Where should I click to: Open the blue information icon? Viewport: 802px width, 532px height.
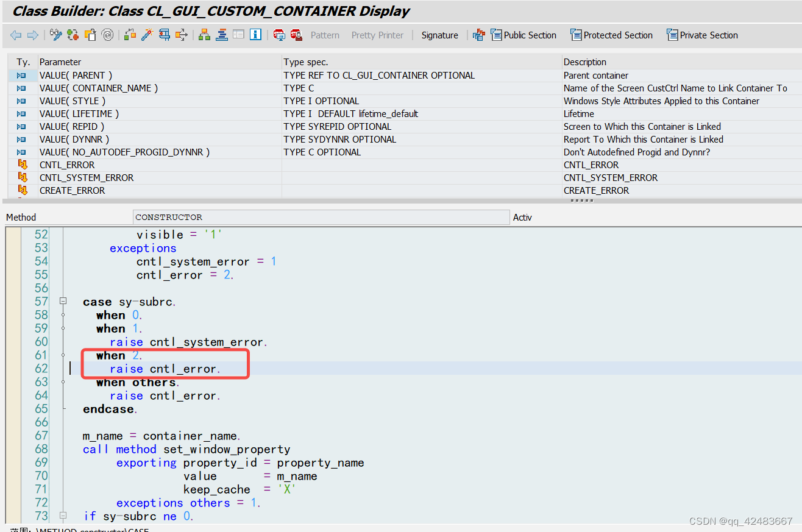tap(255, 35)
